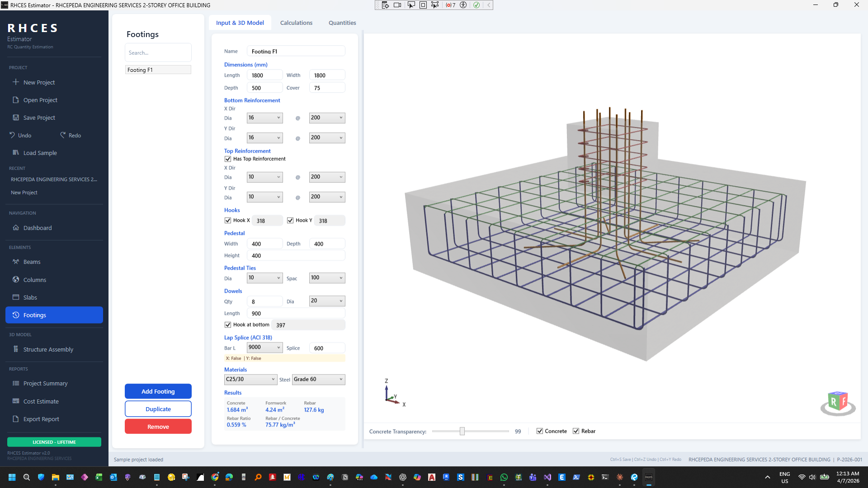Hide rebar in the 3D view

(x=576, y=431)
